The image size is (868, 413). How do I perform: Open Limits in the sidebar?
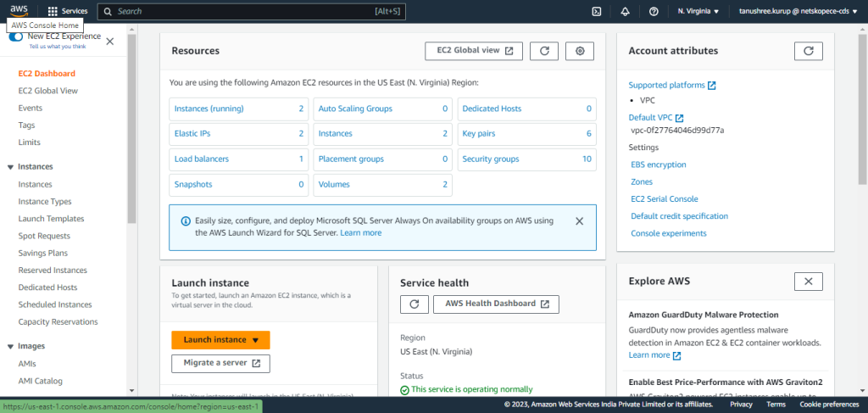tap(30, 142)
